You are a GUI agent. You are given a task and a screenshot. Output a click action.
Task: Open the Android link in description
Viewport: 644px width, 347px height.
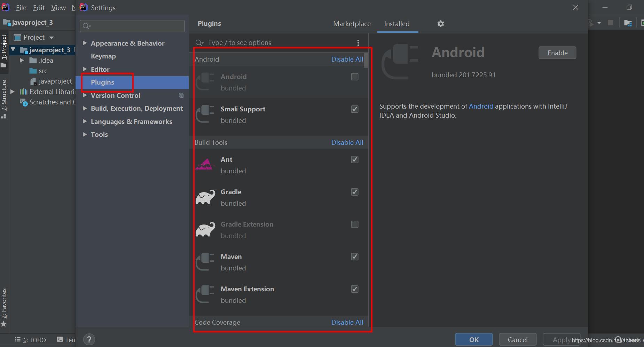(481, 106)
